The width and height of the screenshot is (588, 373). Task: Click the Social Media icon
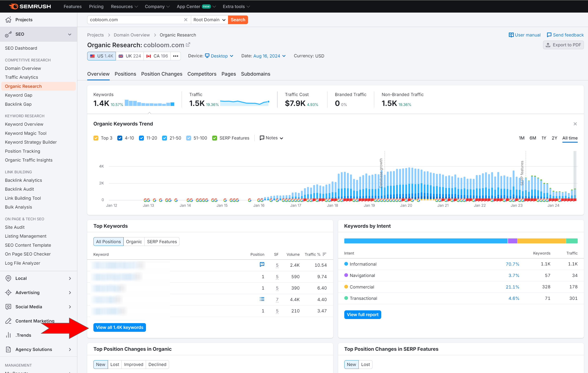coord(8,307)
